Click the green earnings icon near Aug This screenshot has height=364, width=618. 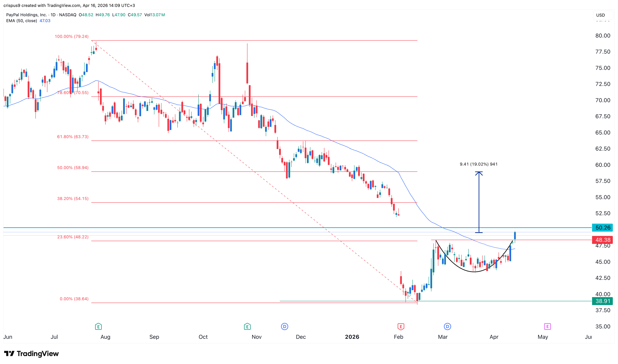[x=98, y=326]
